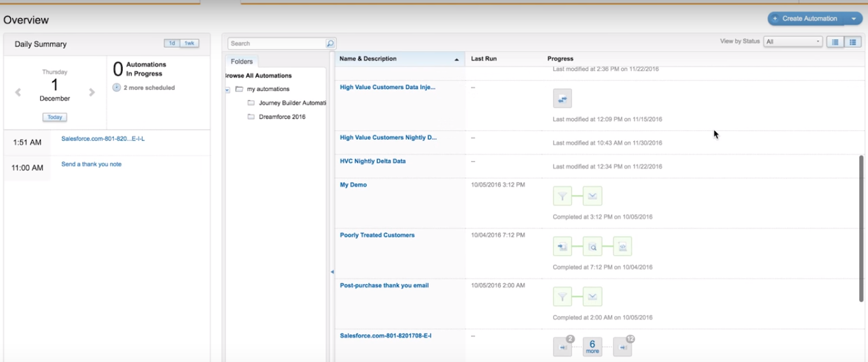Collapse the my automations tree node
868x362 pixels.
227,90
